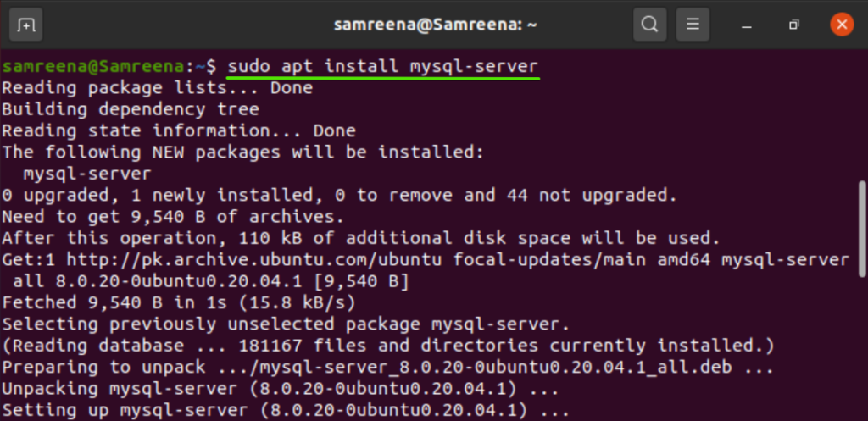Close the terminal with the orange X
Screen dimensions: 868x421
841,25
